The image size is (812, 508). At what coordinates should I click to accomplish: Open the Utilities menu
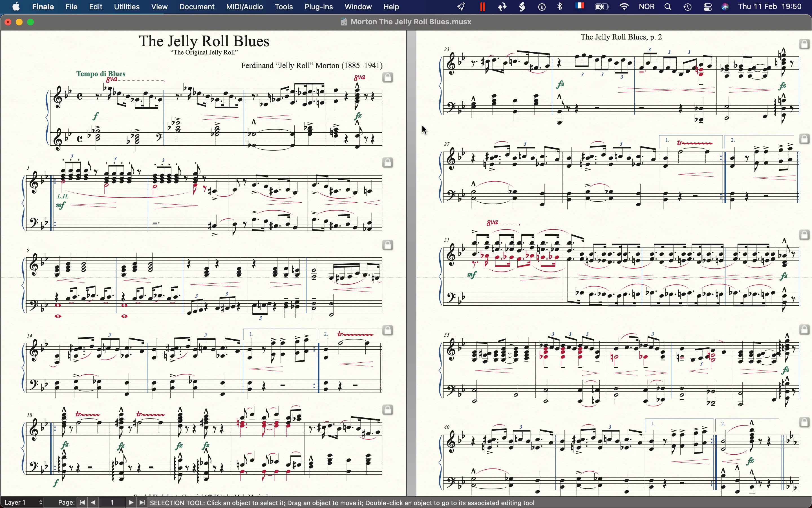127,7
